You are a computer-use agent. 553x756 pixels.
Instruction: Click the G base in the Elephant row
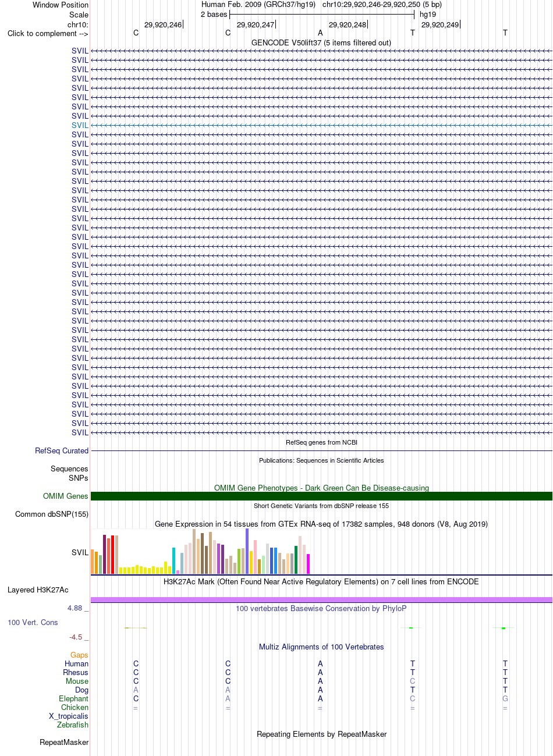[x=505, y=699]
